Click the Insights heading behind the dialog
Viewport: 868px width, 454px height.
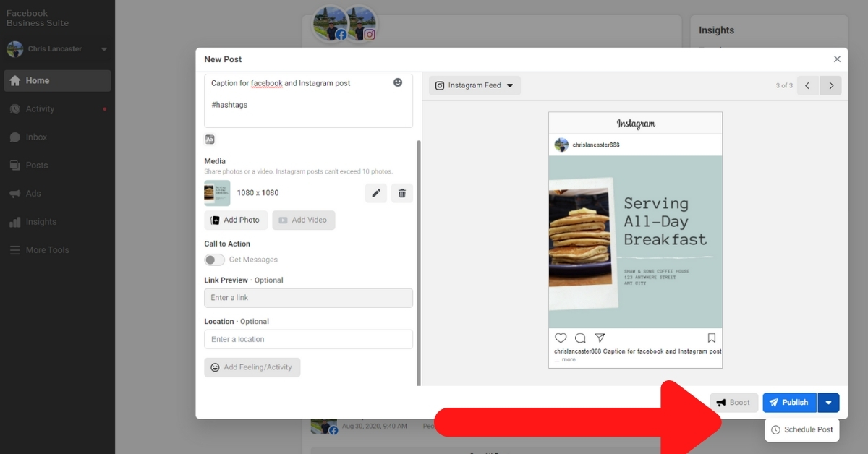pyautogui.click(x=716, y=30)
